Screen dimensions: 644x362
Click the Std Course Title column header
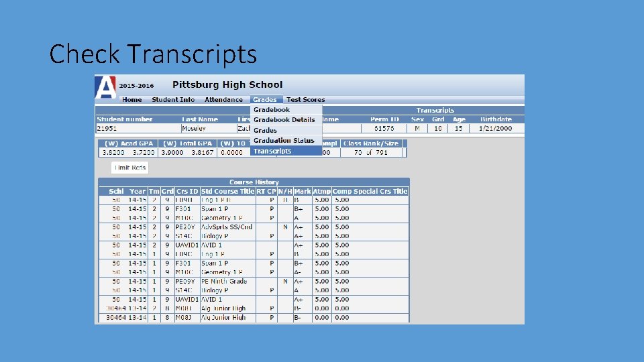tap(227, 191)
